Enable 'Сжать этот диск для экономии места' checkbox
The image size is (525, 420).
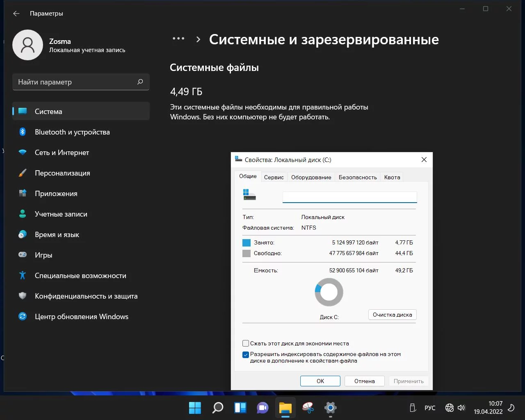pos(246,343)
